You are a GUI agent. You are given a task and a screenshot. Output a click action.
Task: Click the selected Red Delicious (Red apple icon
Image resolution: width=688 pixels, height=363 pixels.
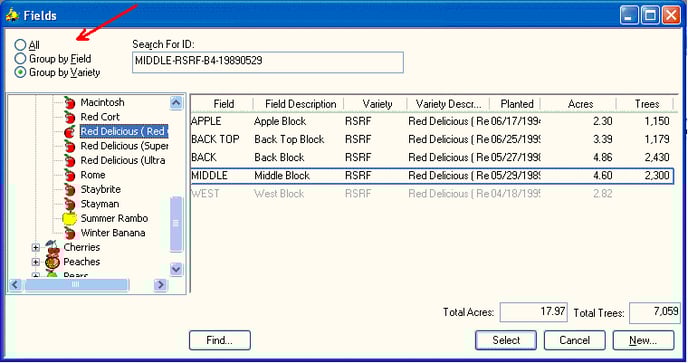pos(70,132)
